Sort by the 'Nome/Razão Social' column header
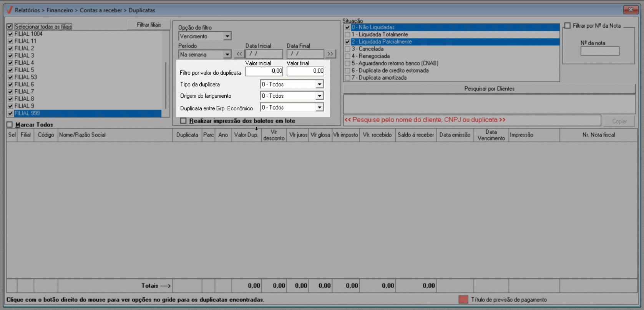The height and width of the screenshot is (310, 644). coord(115,135)
